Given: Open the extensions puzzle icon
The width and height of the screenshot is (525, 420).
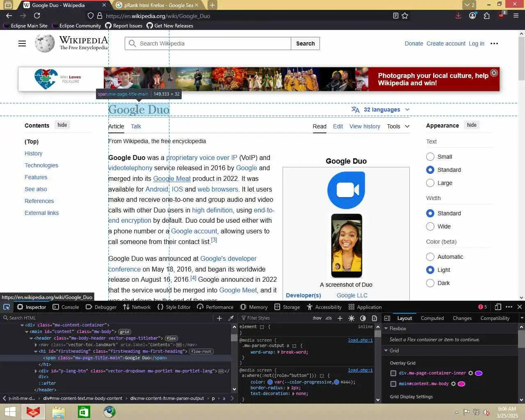Looking at the screenshot, I should pos(486,16).
